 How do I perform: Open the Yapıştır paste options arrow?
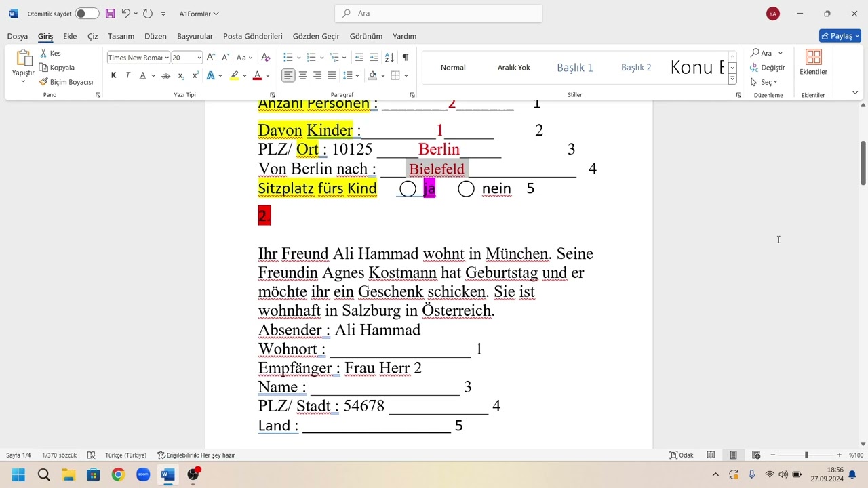(23, 81)
